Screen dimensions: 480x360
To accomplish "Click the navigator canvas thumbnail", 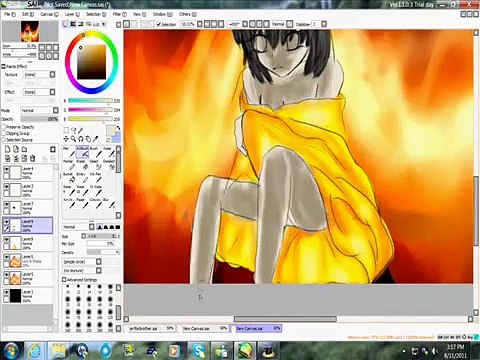I will click(30, 31).
